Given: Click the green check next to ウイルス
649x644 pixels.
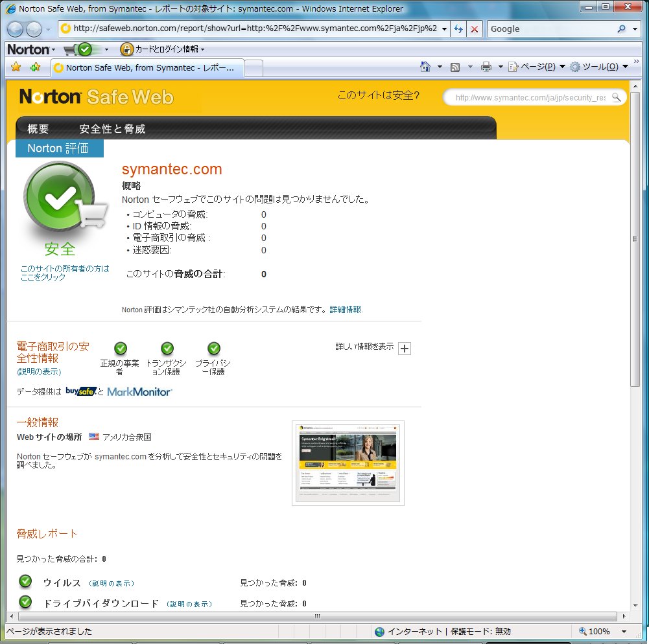Looking at the screenshot, I should coord(25,581).
